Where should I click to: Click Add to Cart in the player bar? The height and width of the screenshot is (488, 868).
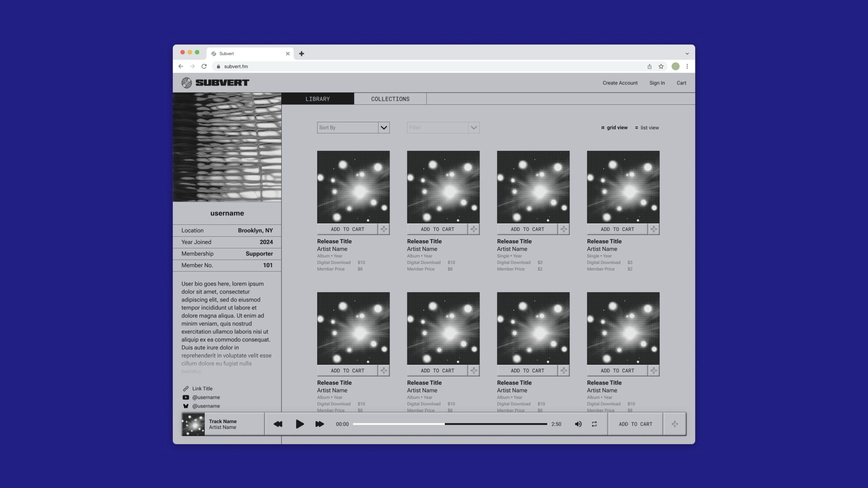[635, 424]
